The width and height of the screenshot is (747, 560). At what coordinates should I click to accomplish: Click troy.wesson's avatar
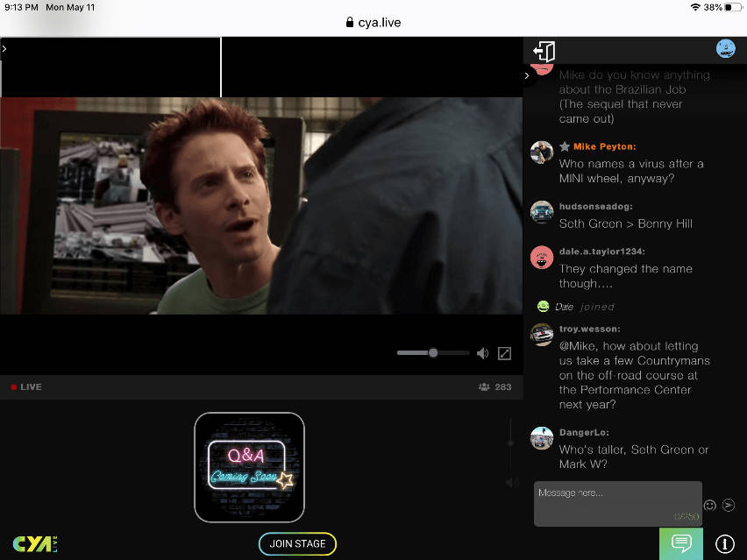pos(542,335)
